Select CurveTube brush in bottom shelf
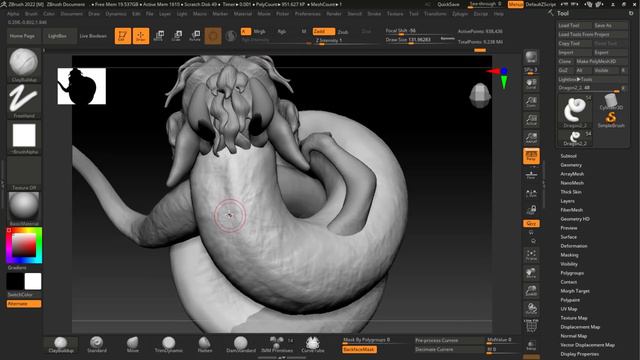The image size is (640, 360). (x=313, y=345)
